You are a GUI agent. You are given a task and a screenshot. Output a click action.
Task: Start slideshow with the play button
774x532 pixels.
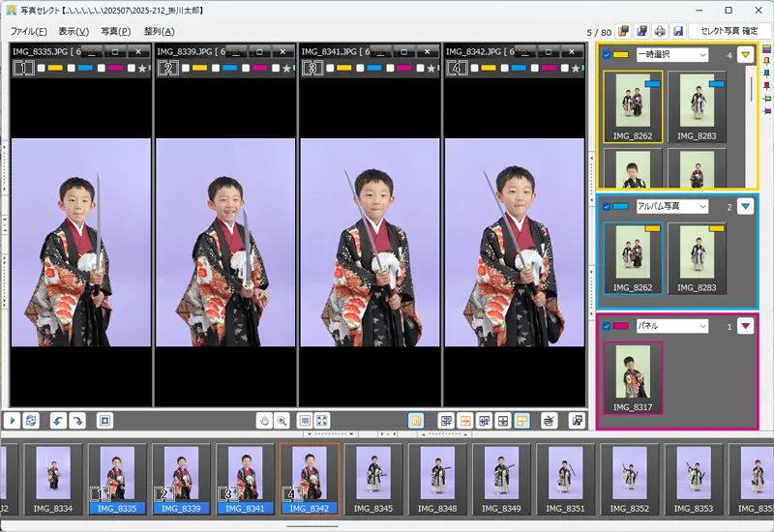coord(13,421)
